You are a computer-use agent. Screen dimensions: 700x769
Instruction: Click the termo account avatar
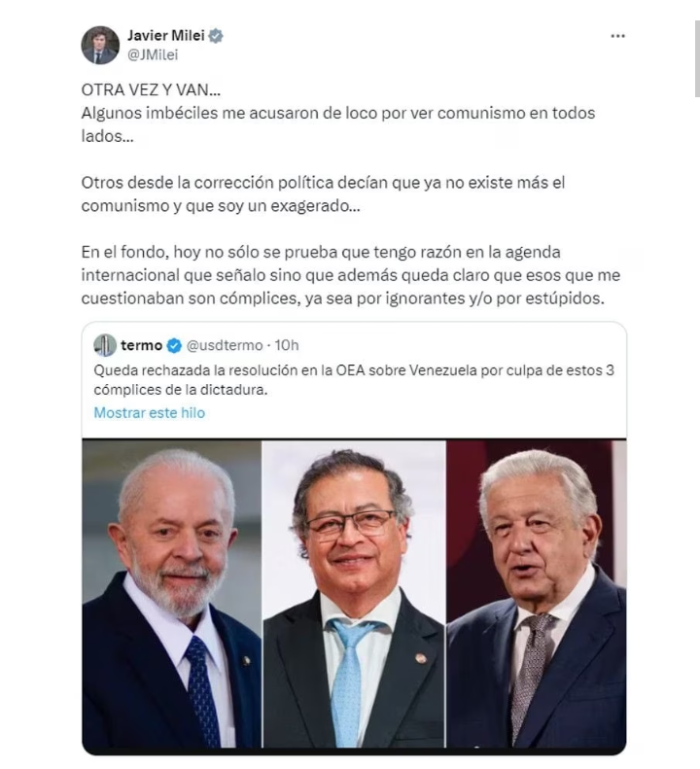click(105, 345)
